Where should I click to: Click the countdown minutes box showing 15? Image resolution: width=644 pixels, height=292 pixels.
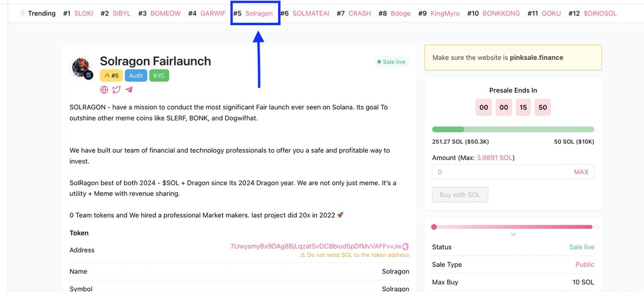(523, 107)
